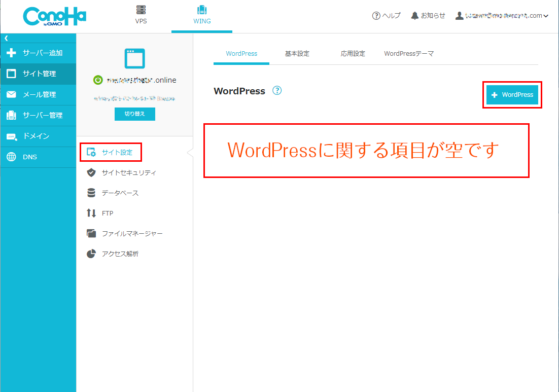
Task: Click the pie chart icon for アクセス解析
Action: pos(91,254)
